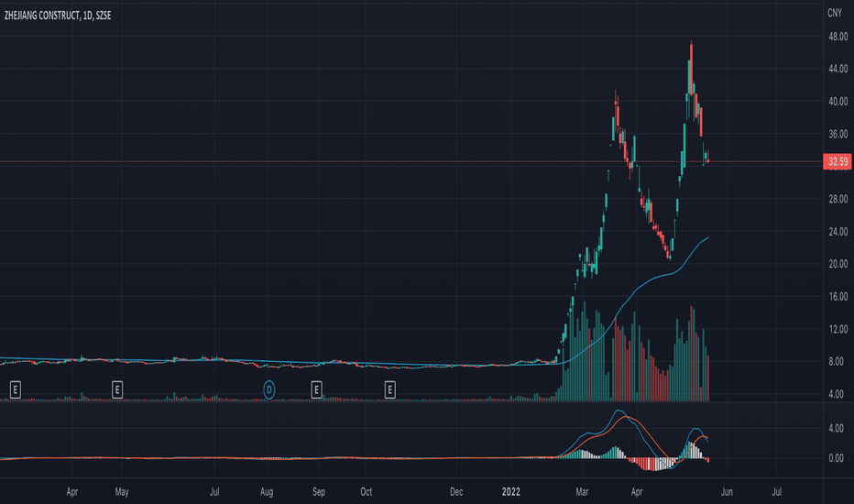Click the 48.00 price axis label

click(838, 37)
